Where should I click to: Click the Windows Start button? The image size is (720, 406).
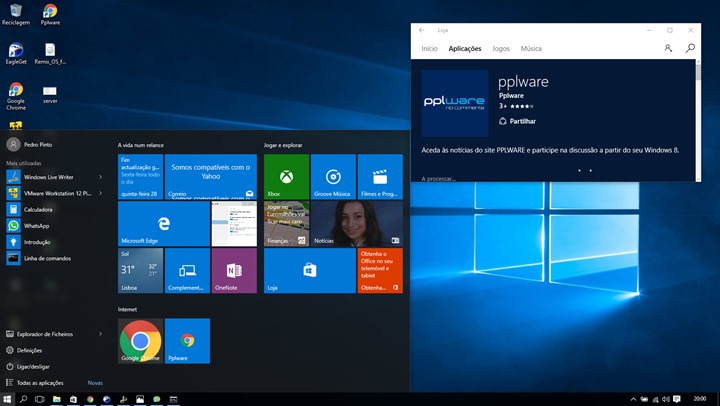point(9,399)
